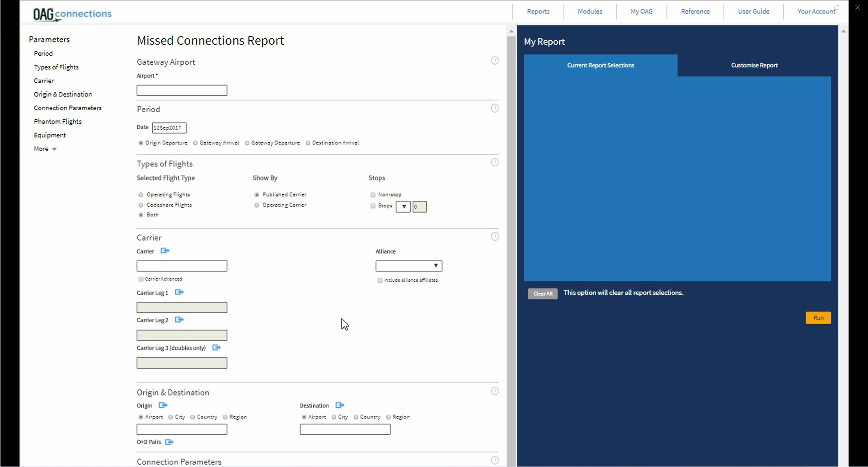
Task: Click the Stops number field
Action: point(420,207)
